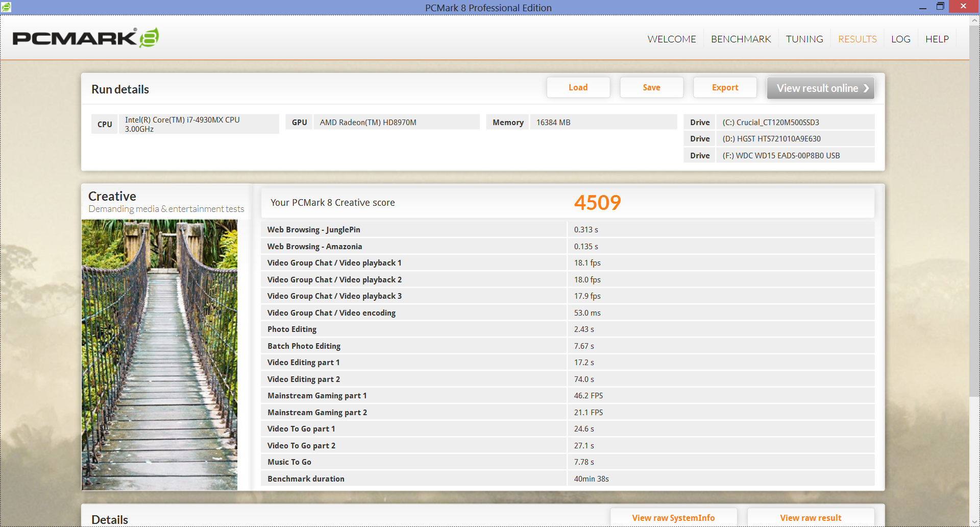Click the Music To Go row
Screen dimensions: 980x527
click(568, 462)
